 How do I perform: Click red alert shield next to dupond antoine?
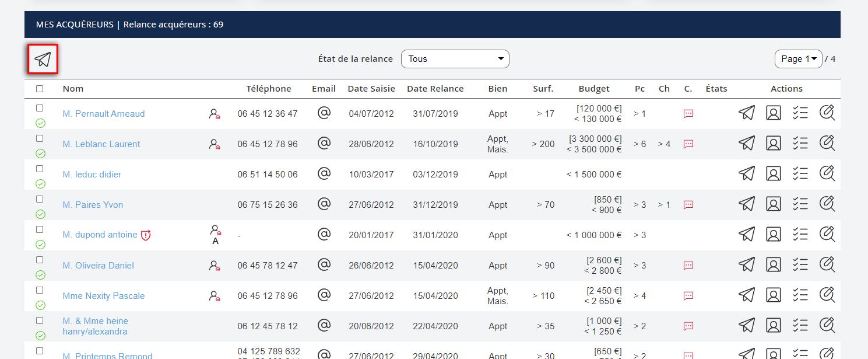tap(146, 235)
